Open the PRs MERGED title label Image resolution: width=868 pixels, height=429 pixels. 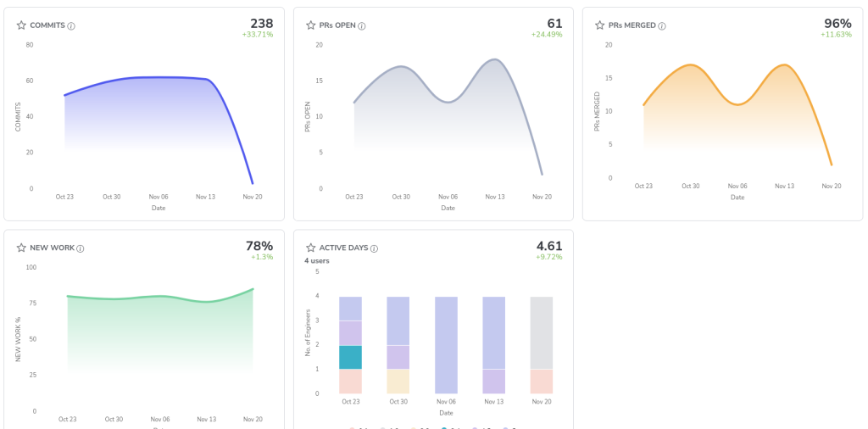tap(632, 25)
